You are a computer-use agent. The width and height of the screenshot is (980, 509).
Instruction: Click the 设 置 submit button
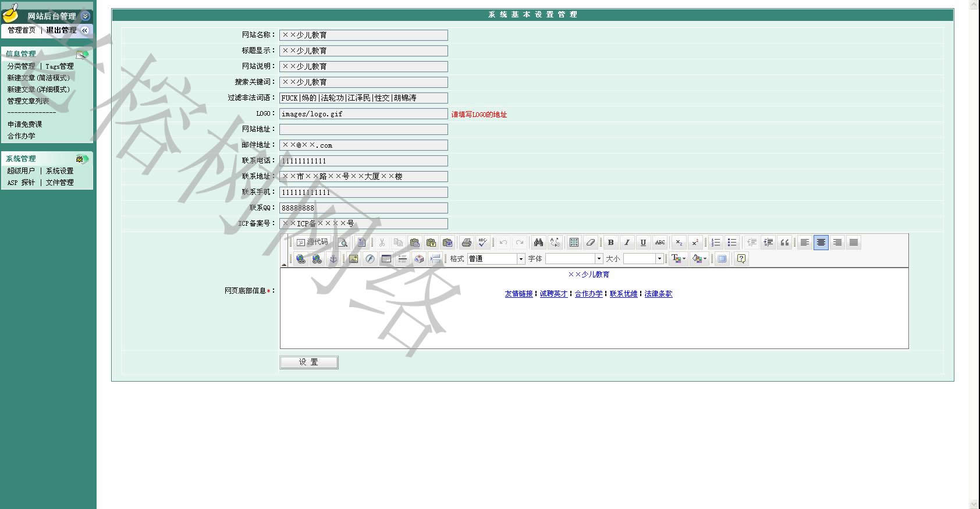pos(309,362)
